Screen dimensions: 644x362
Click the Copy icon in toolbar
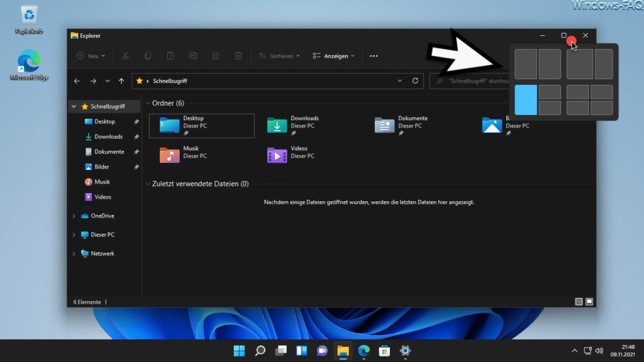(148, 56)
